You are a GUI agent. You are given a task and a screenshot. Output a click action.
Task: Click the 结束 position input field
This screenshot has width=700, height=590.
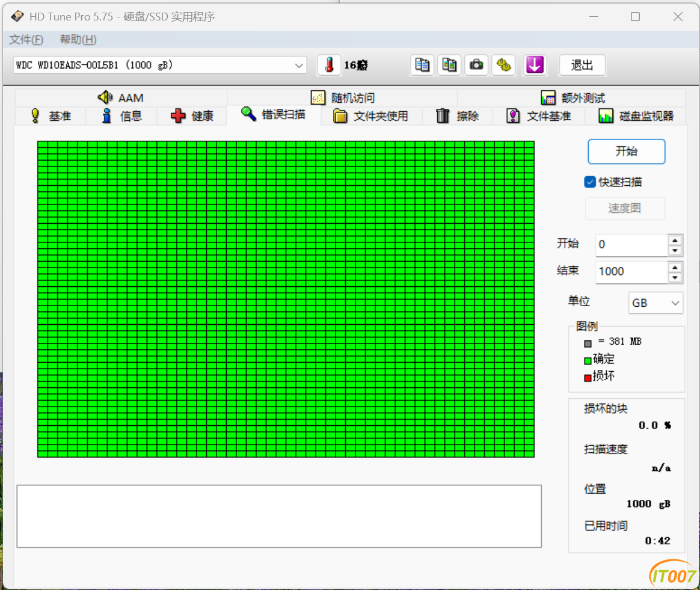point(631,272)
